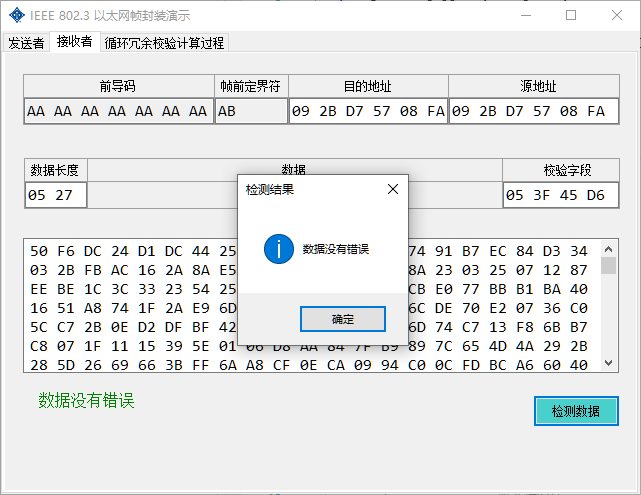
Task: Click the blue information icon in dialog
Action: point(279,249)
